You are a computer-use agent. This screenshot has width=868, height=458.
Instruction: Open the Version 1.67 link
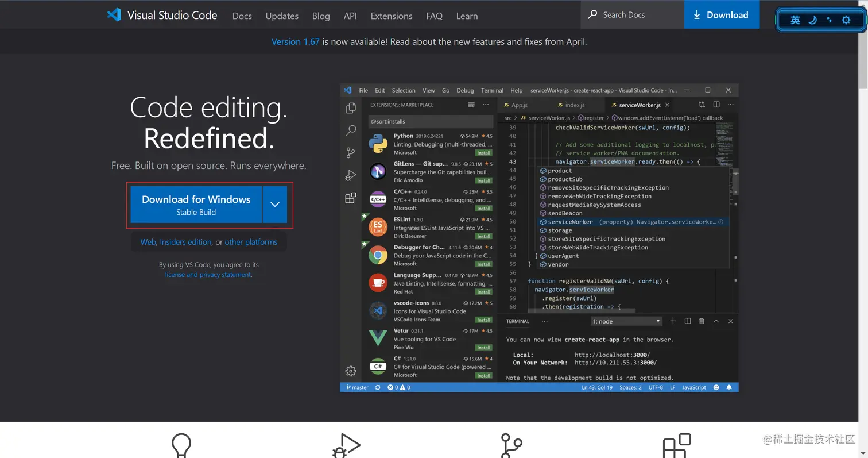click(295, 41)
